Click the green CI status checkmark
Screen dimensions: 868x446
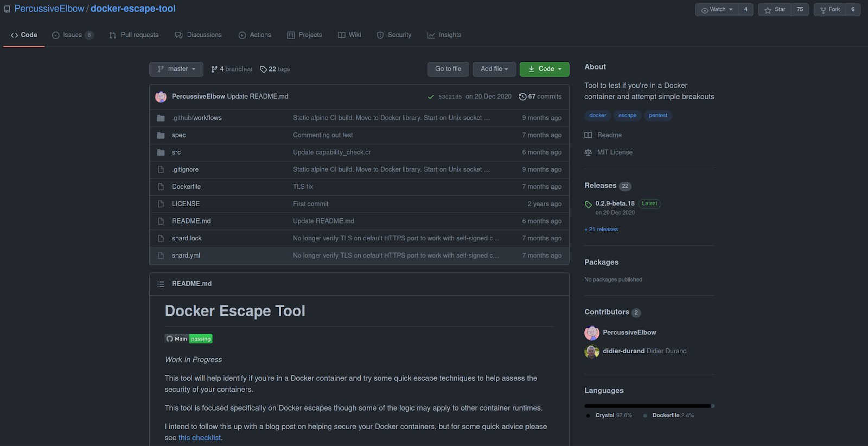click(431, 97)
